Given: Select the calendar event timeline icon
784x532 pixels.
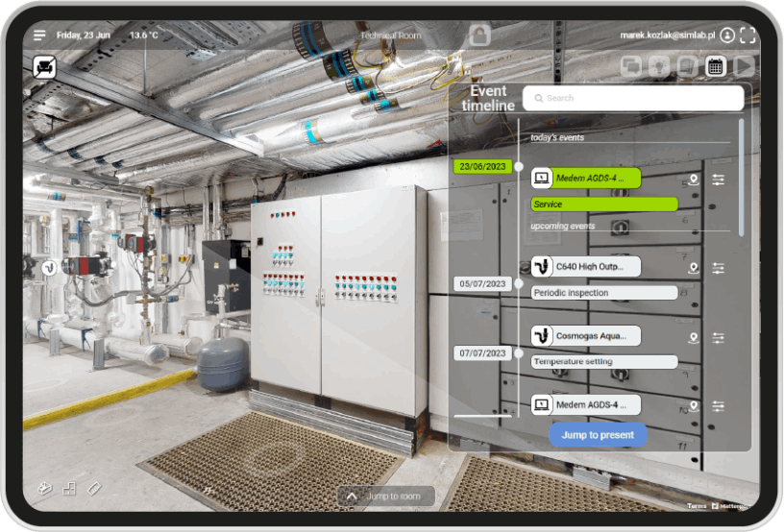Looking at the screenshot, I should tap(715, 66).
